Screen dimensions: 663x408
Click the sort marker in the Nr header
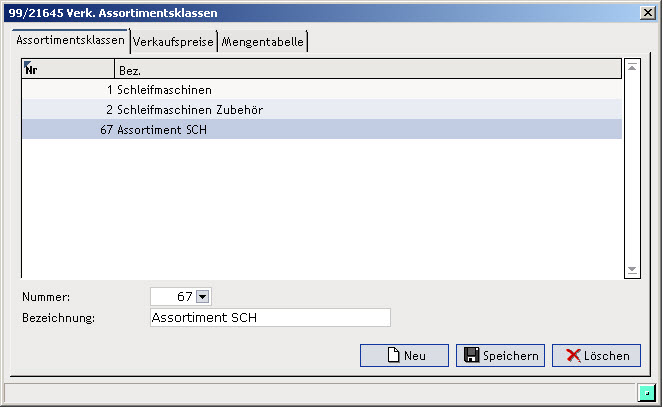point(27,64)
